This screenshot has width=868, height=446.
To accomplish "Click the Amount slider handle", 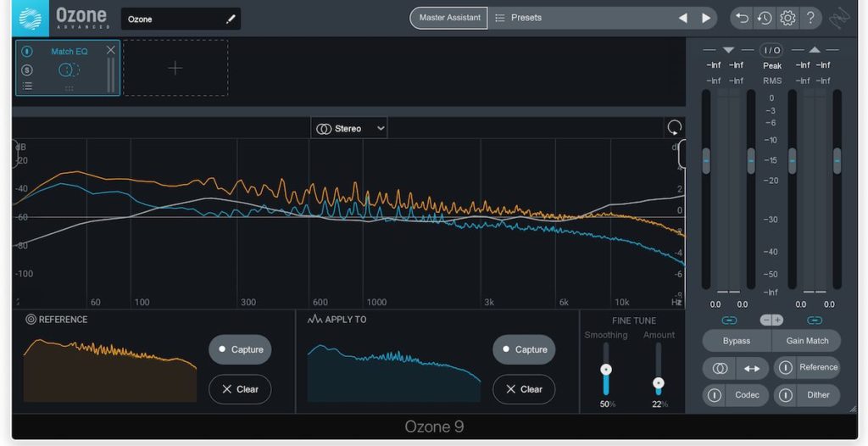I will pyautogui.click(x=658, y=383).
